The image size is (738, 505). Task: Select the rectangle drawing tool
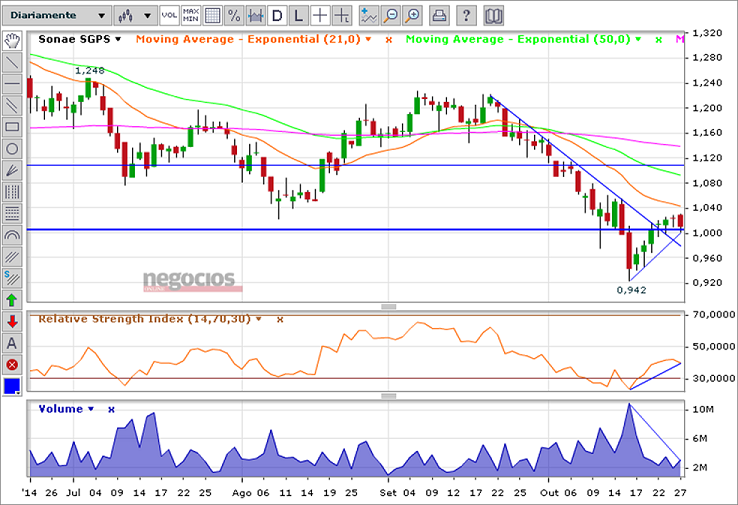12,127
